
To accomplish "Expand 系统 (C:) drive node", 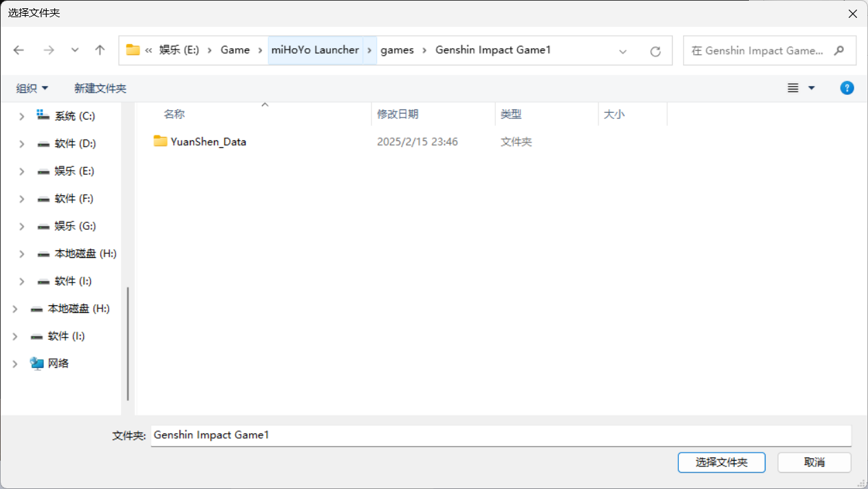I will pos(21,116).
